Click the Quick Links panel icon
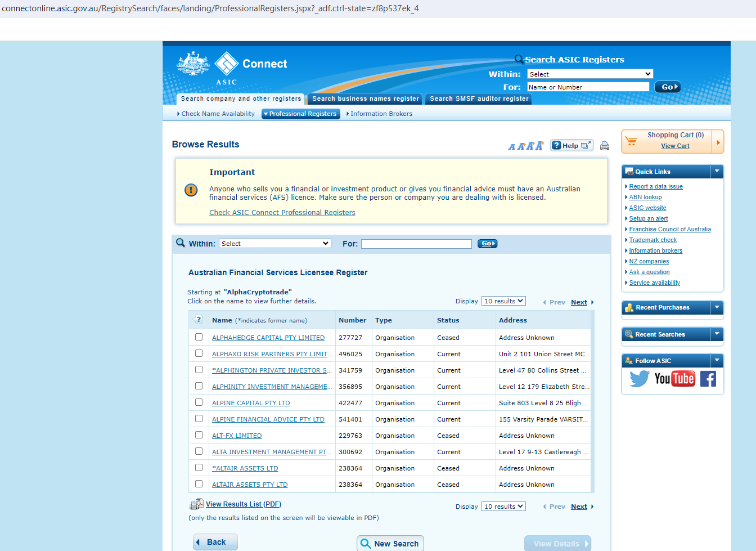The width and height of the screenshot is (756, 551). [x=629, y=172]
